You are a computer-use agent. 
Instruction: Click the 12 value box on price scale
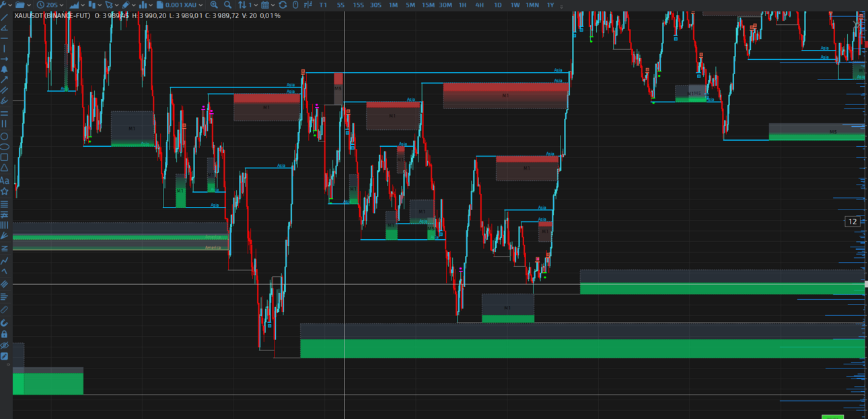(x=853, y=222)
